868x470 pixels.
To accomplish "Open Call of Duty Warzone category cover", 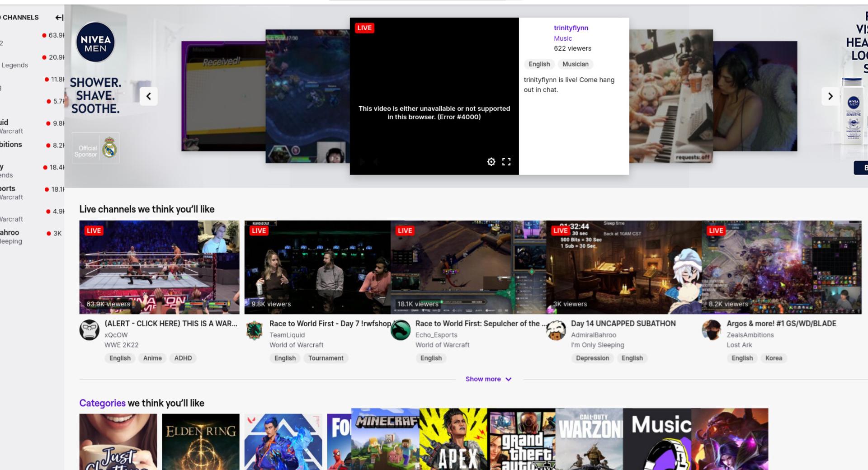I will (590, 439).
